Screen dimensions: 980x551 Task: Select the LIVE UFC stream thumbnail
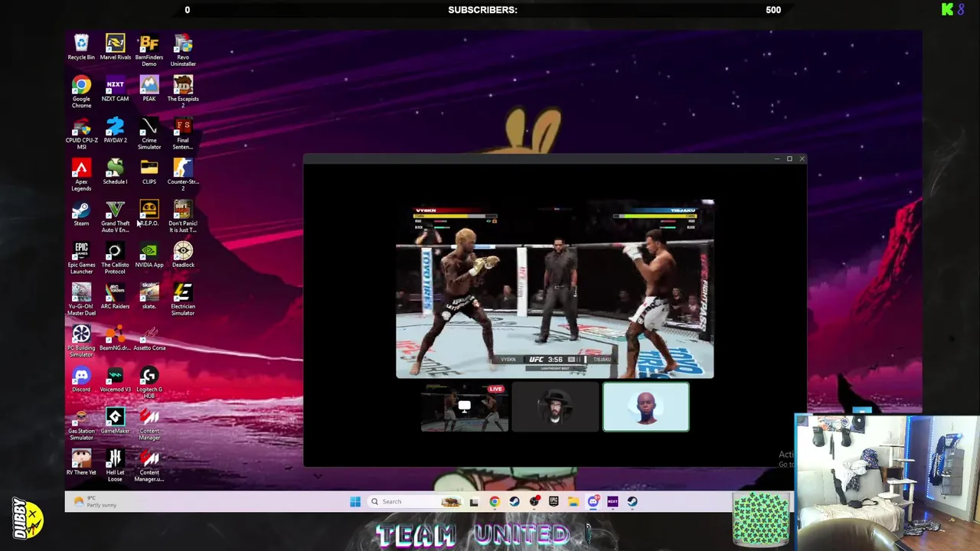[x=465, y=407]
